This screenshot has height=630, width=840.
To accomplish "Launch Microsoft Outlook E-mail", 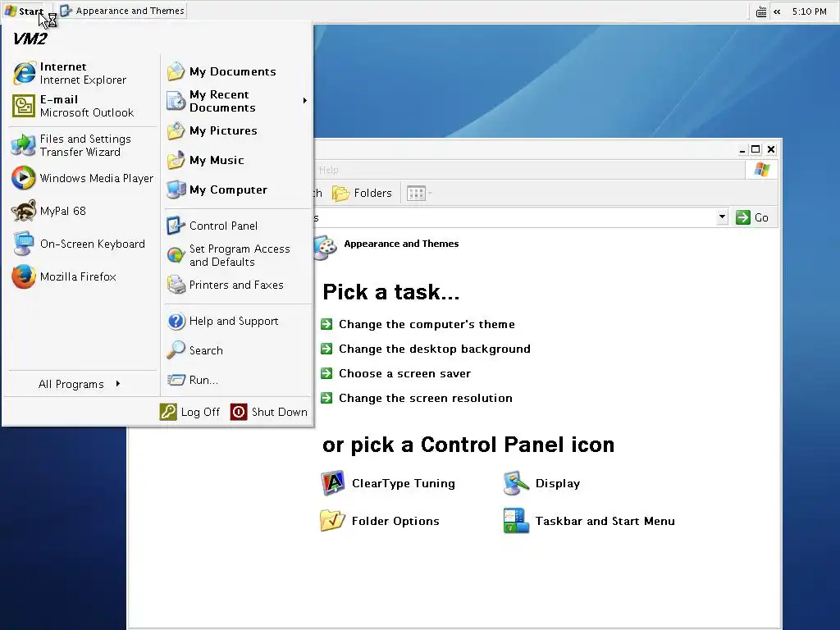I will click(83, 106).
